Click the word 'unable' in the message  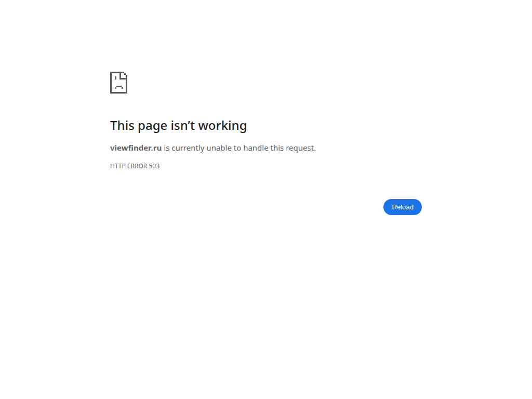[x=219, y=148]
